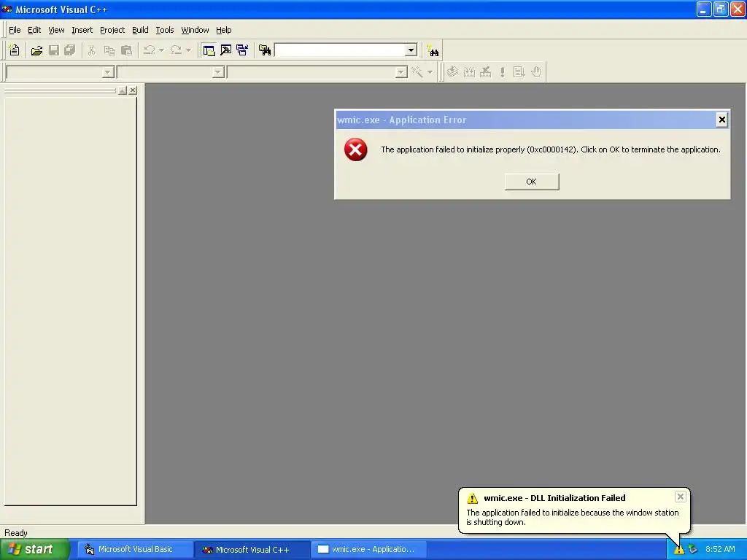Click the Ready status bar text
747x560 pixels.
coord(16,532)
